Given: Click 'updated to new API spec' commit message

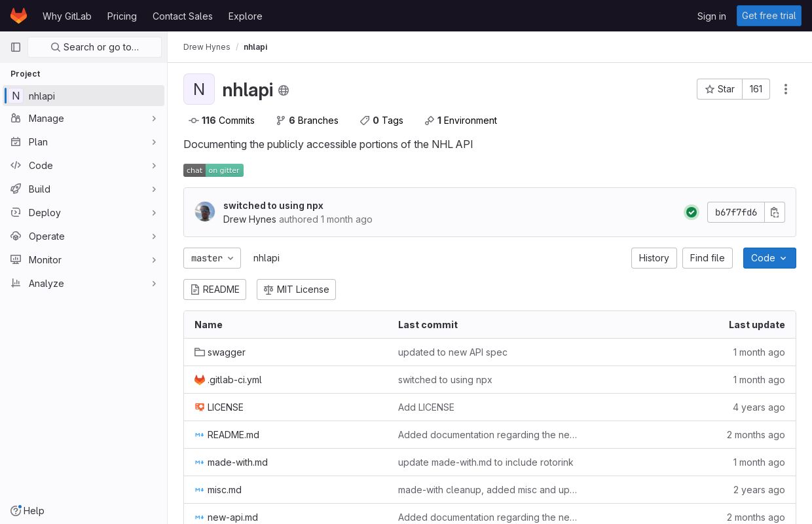Looking at the screenshot, I should coord(452,352).
